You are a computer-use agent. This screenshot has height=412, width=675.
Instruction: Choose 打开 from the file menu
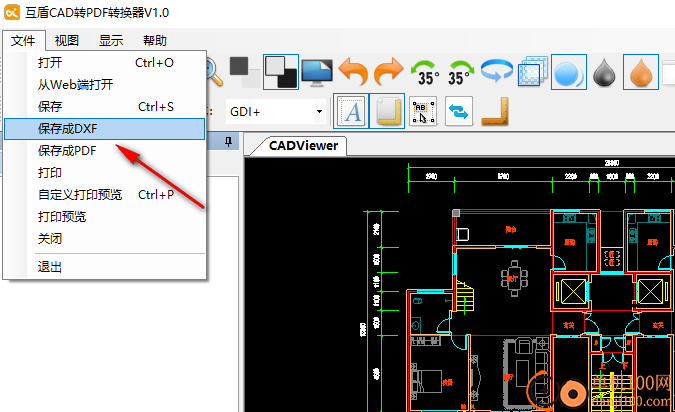pos(105,63)
